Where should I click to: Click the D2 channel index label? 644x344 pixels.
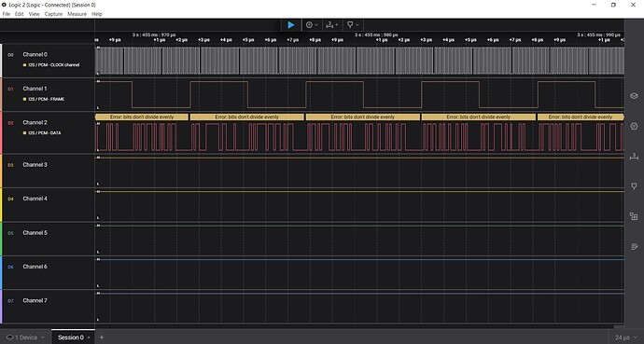(x=10, y=123)
